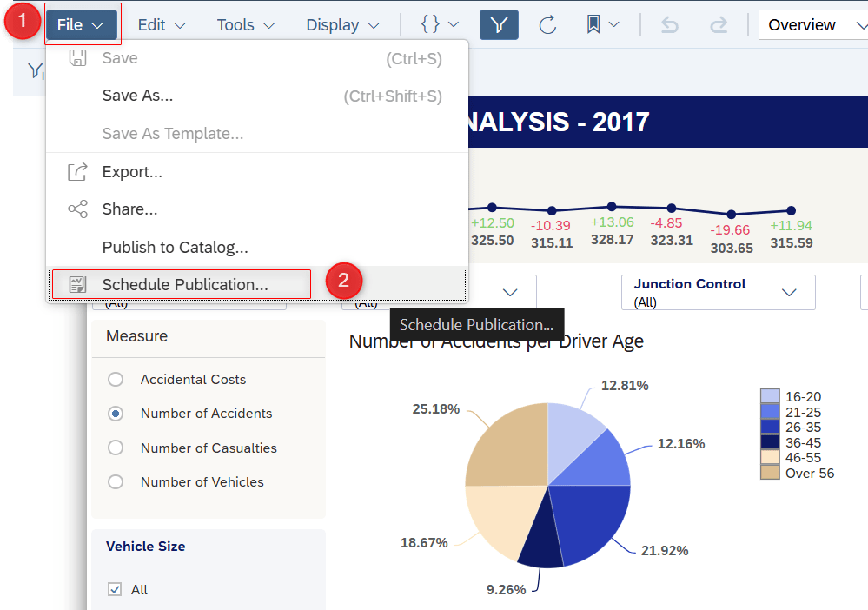Expand the Display menu
This screenshot has width=868, height=610.
[x=342, y=25]
